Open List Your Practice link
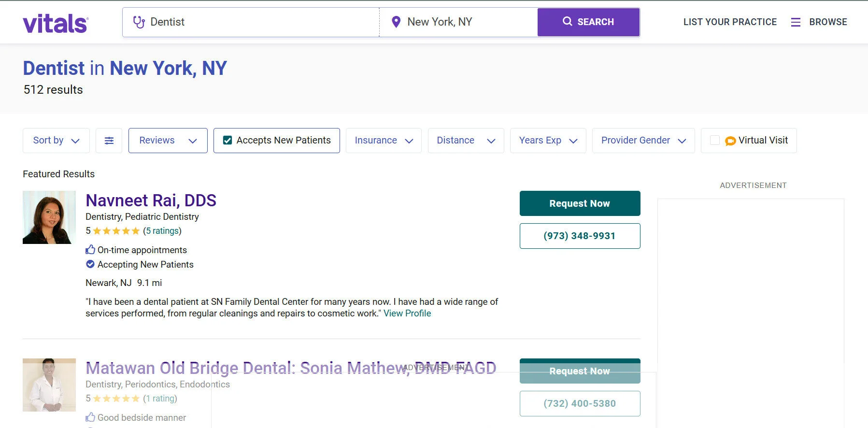The height and width of the screenshot is (428, 868). pos(730,22)
